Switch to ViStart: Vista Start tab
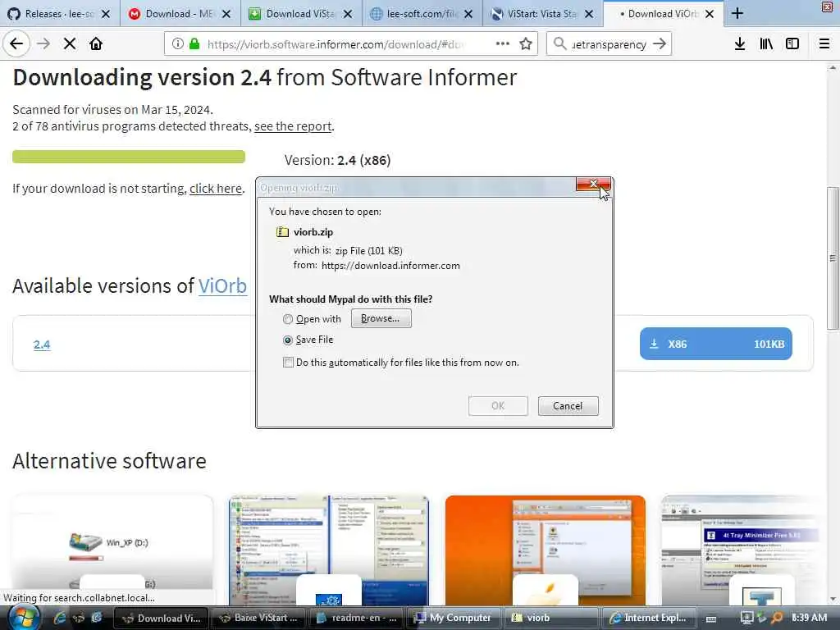840x630 pixels. pyautogui.click(x=541, y=14)
